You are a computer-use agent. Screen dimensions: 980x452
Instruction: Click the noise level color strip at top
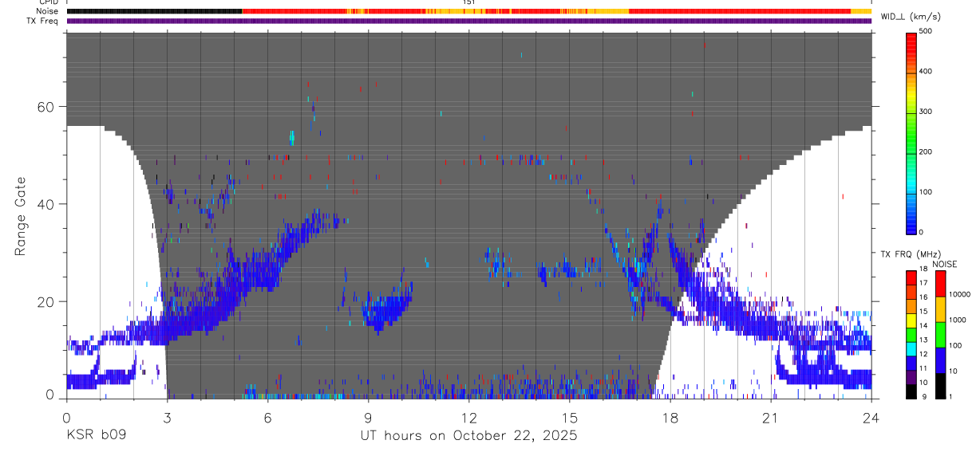pos(469,11)
